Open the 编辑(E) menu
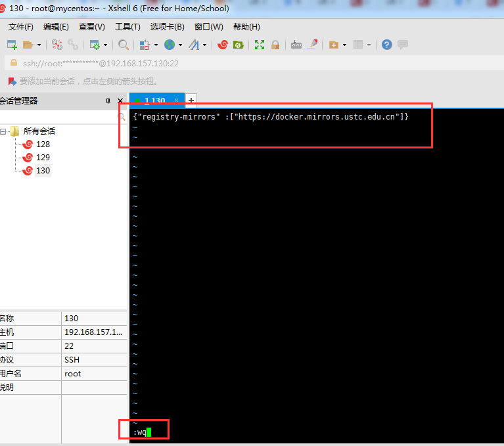 point(56,27)
